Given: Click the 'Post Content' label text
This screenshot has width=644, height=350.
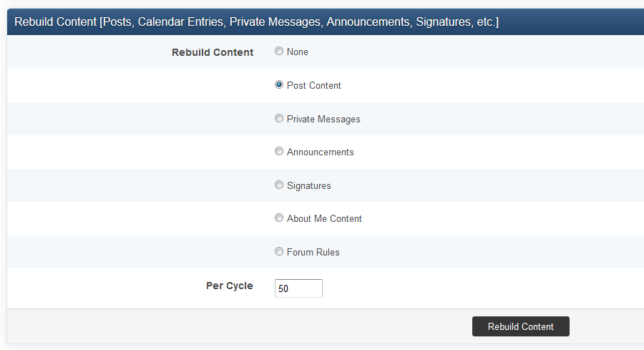Looking at the screenshot, I should click(314, 86).
